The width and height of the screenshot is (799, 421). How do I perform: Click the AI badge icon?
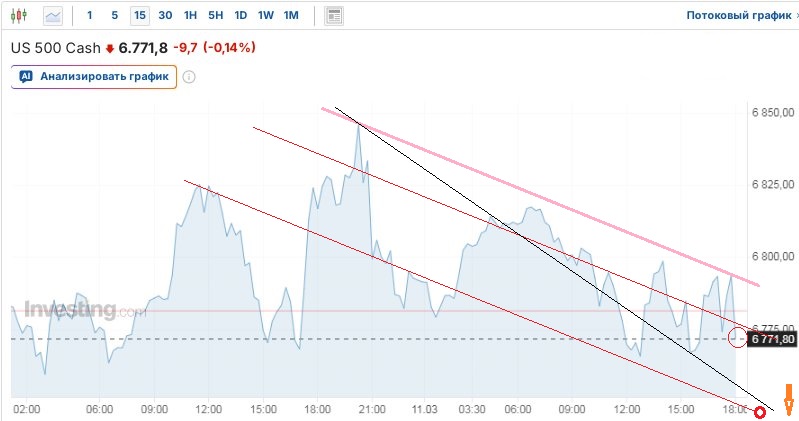[x=26, y=76]
